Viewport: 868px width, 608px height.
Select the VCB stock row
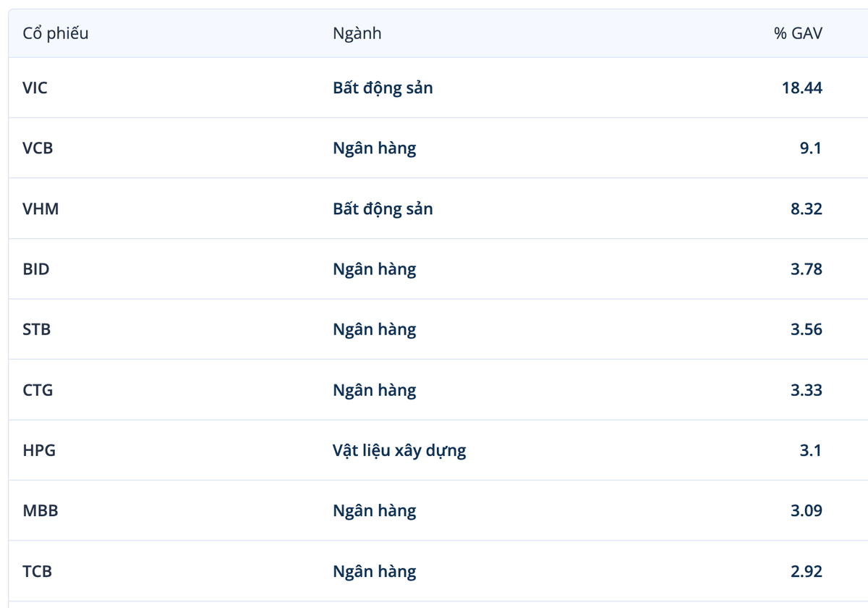point(438,148)
